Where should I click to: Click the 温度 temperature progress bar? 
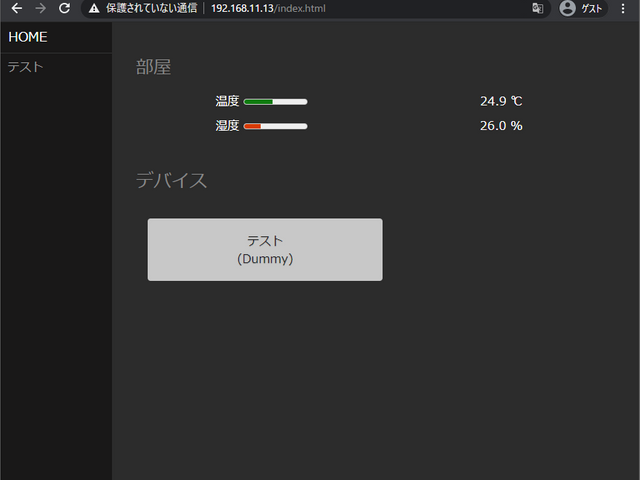click(x=276, y=102)
